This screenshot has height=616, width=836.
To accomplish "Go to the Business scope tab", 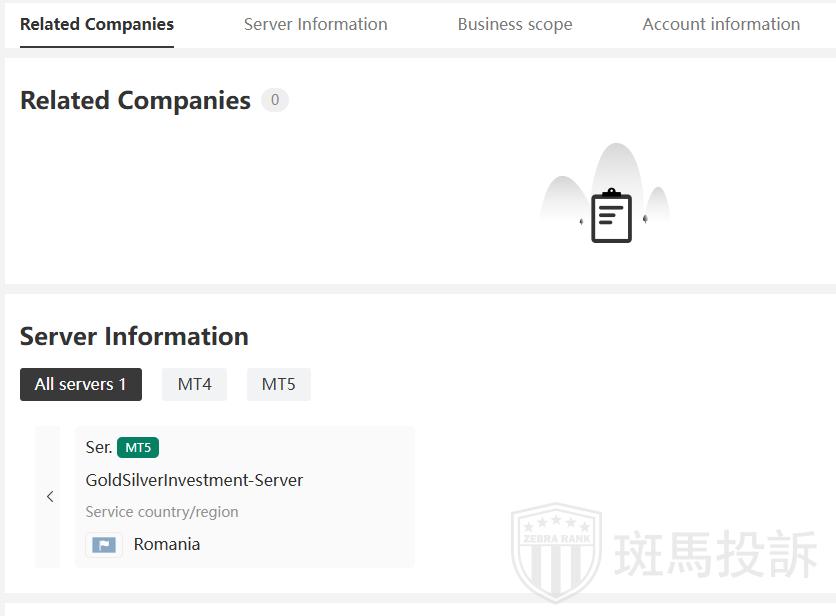I will pyautogui.click(x=515, y=24).
